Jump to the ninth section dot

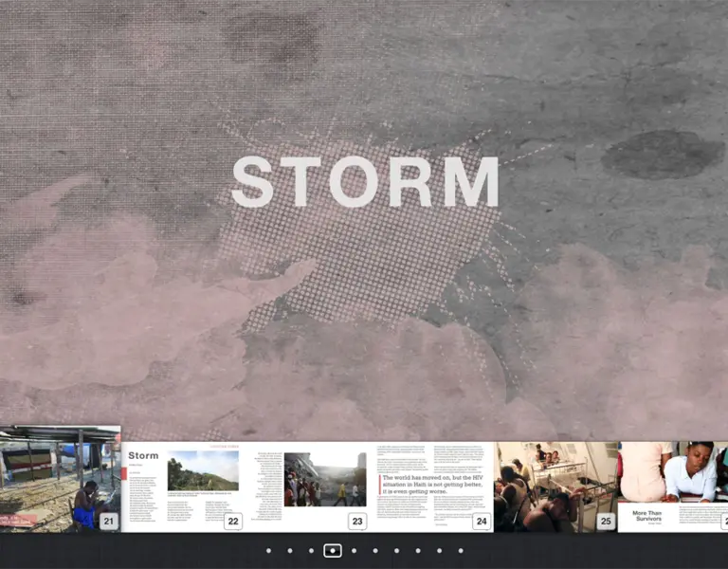click(439, 550)
